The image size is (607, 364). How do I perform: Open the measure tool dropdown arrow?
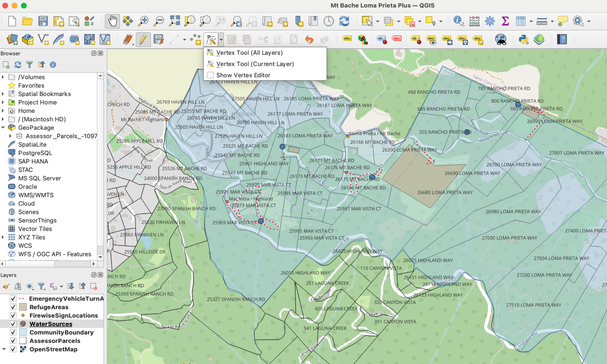(553, 21)
